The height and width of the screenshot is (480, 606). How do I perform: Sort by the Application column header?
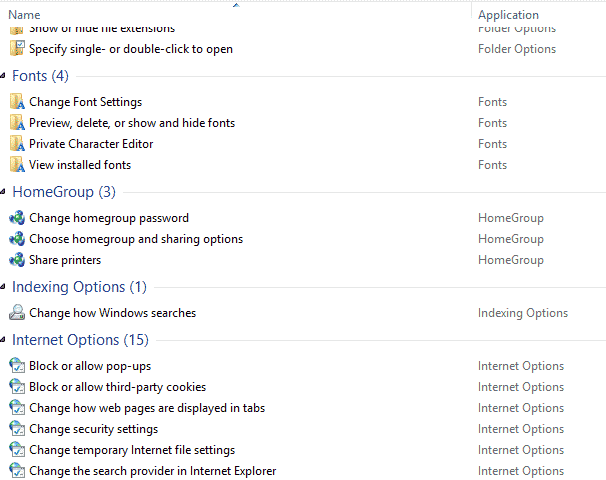[508, 15]
